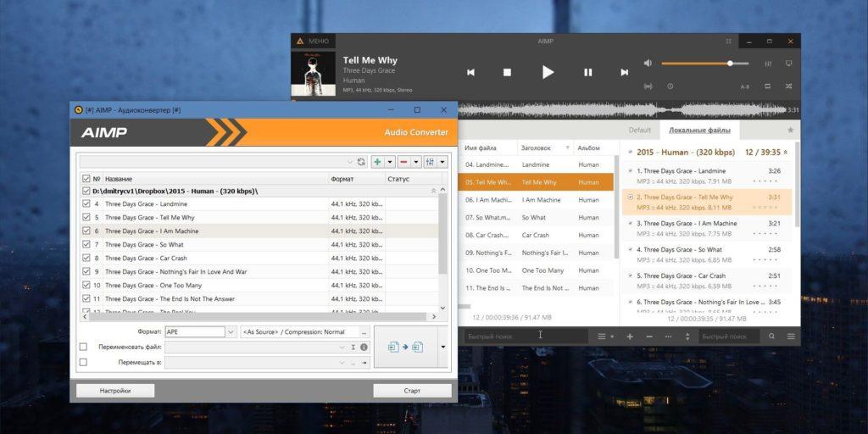Click the volume slider track
Image resolution: width=868 pixels, height=434 pixels.
(704, 64)
